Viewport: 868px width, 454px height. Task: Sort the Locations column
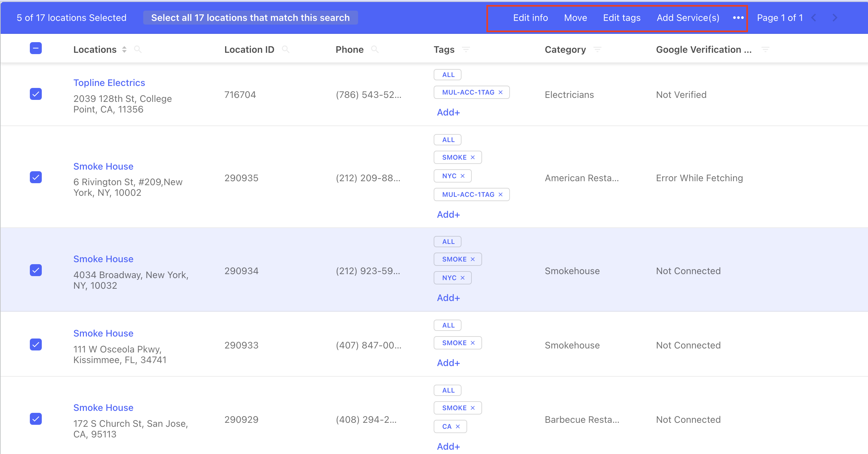pyautogui.click(x=124, y=49)
